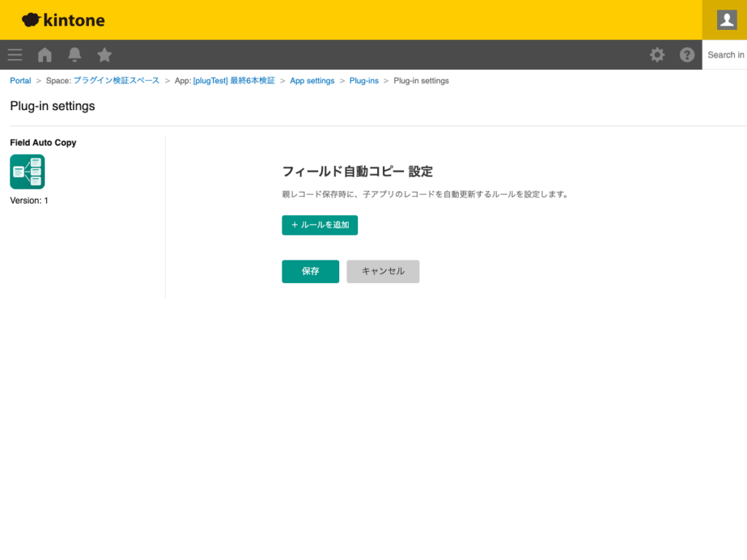
Task: Click the kintone logo
Action: click(x=63, y=20)
